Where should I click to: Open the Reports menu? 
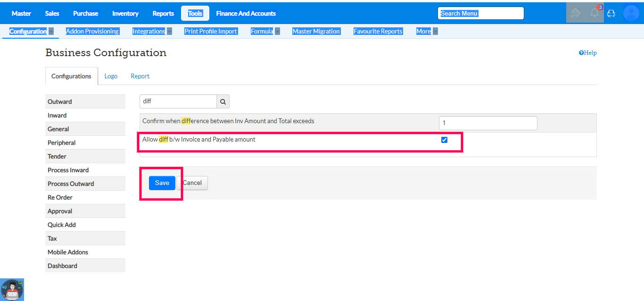163,13
